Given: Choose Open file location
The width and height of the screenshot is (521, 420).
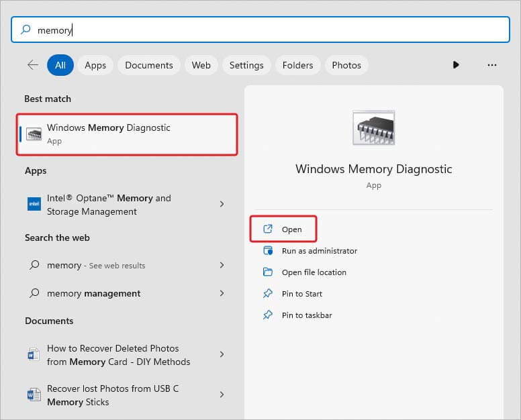Looking at the screenshot, I should coord(314,272).
